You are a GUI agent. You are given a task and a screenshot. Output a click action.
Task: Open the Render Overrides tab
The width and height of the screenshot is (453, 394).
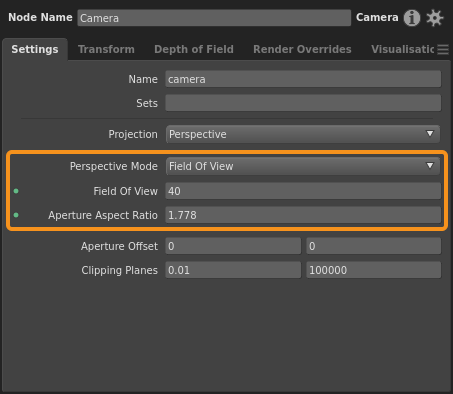[x=302, y=49]
